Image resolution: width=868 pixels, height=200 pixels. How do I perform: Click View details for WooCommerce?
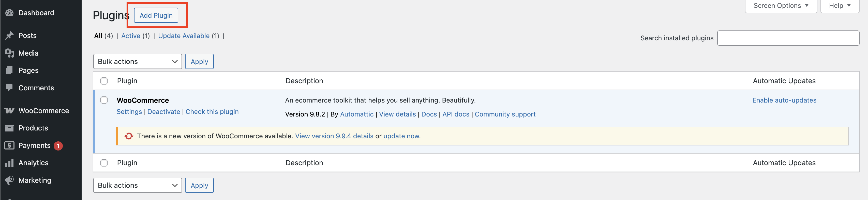(398, 114)
